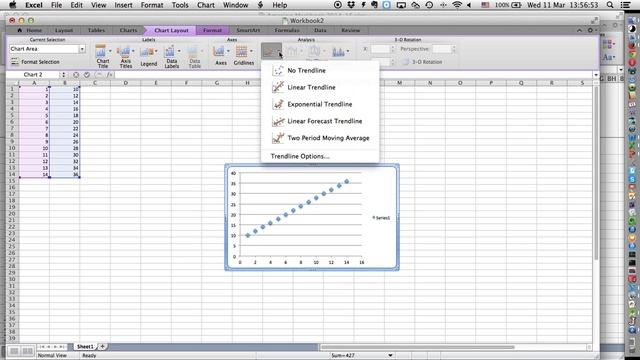640x360 pixels.
Task: Open the Data Labels dropdown arrow
Action: point(179,51)
